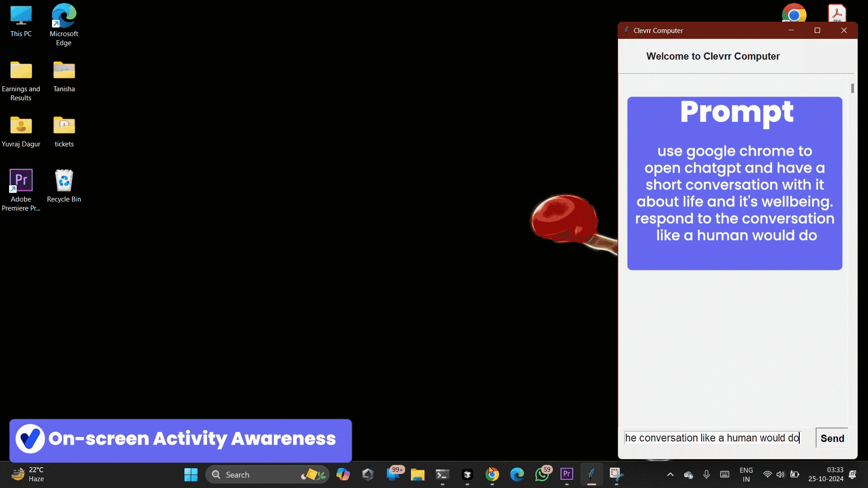Open the ENG IN language switcher
Screen dimensions: 868x488
pos(746,474)
